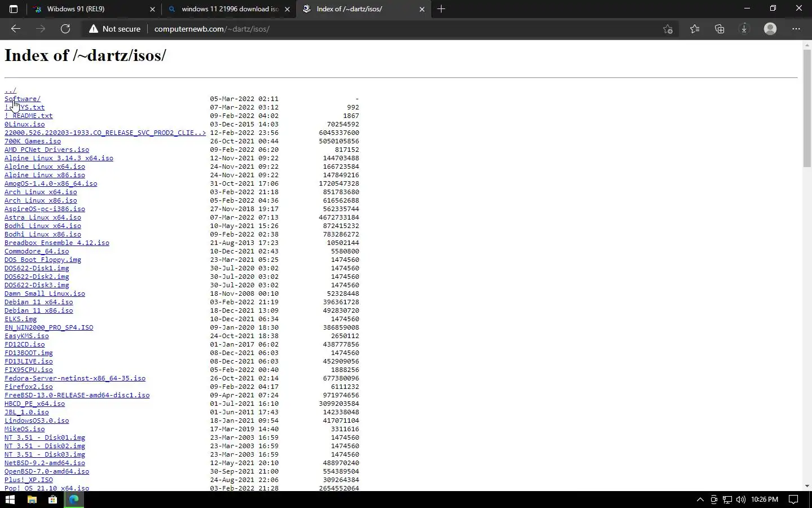Adjust volume from tray speaker icon

tap(741, 500)
